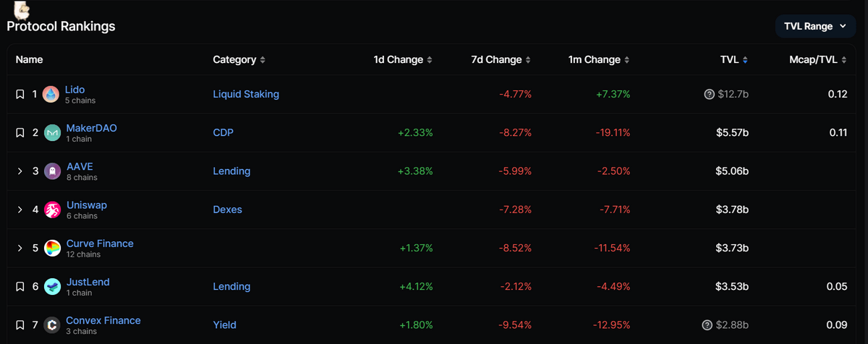Click the AAVE ghost logo icon

(51, 171)
